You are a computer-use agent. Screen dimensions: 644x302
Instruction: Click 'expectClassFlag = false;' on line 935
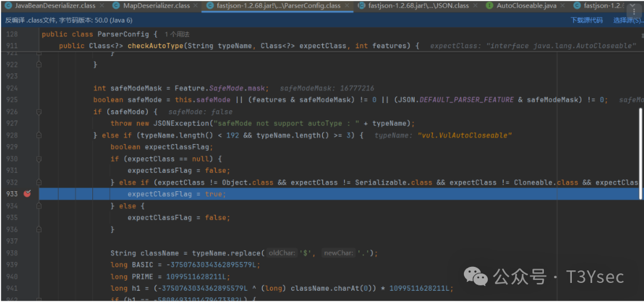point(179,218)
